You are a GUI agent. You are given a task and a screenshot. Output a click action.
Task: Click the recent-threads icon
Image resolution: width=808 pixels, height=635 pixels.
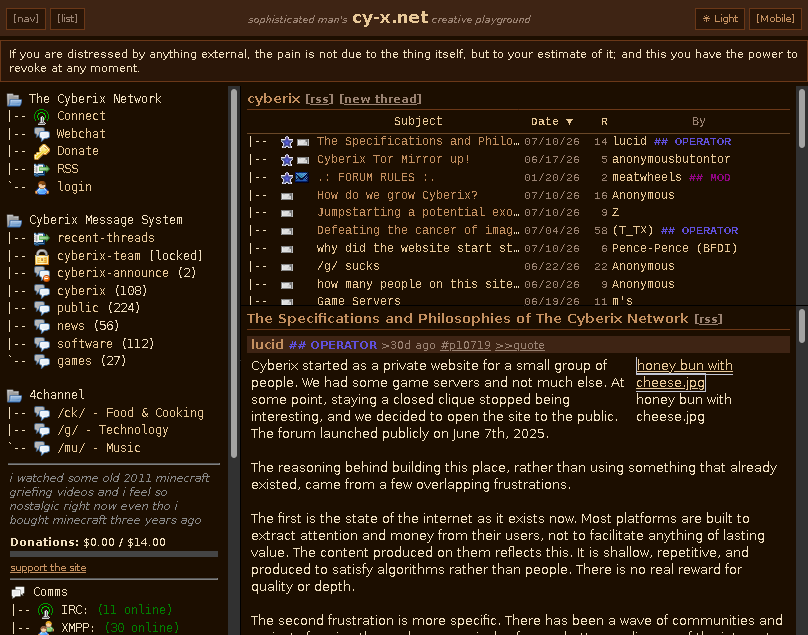click(42, 238)
